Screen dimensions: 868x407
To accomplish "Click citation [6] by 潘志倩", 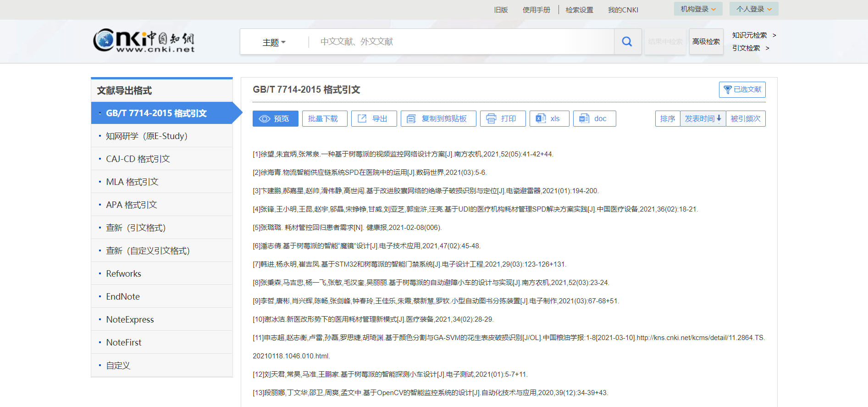I will (366, 246).
